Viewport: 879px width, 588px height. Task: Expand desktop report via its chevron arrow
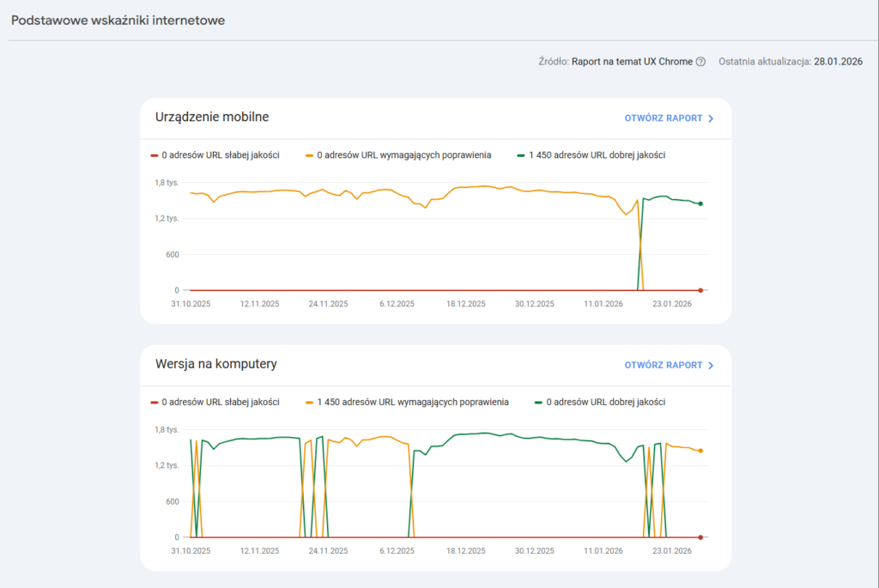(x=710, y=365)
